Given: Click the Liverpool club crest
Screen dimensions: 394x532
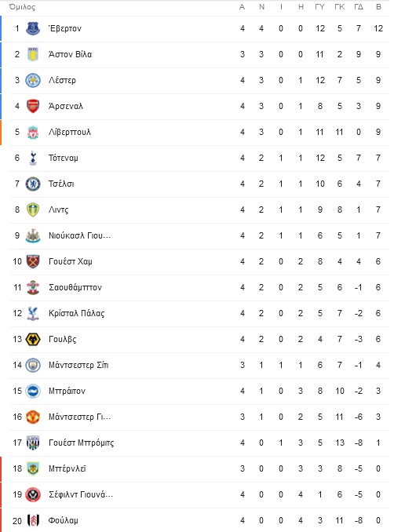Looking at the screenshot, I should click(x=33, y=132).
